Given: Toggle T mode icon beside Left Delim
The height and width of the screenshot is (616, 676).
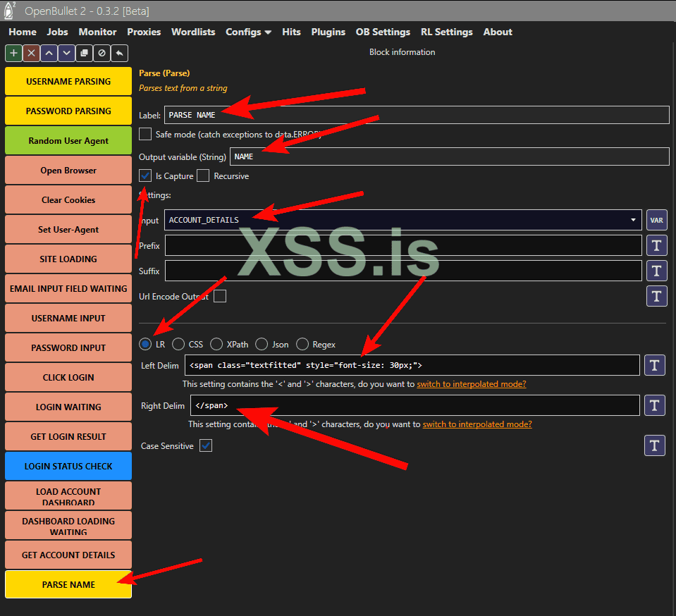Looking at the screenshot, I should click(x=654, y=365).
